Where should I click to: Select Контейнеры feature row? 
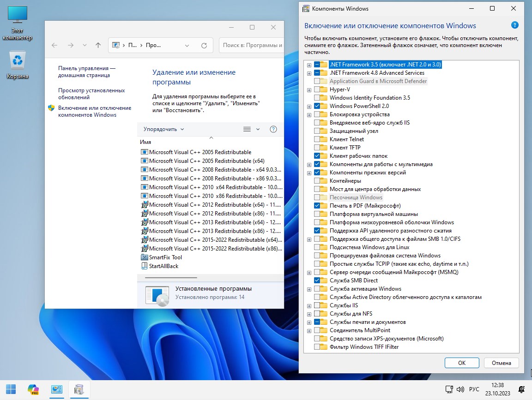[x=345, y=181]
